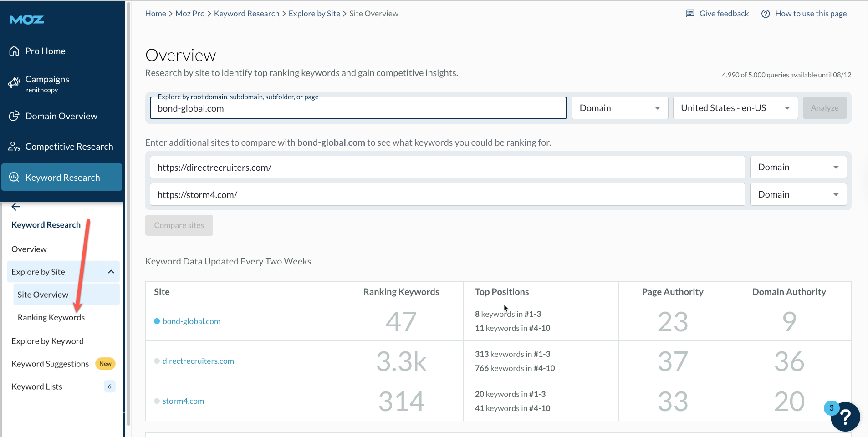
Task: Open How to use this page
Action: click(x=811, y=14)
